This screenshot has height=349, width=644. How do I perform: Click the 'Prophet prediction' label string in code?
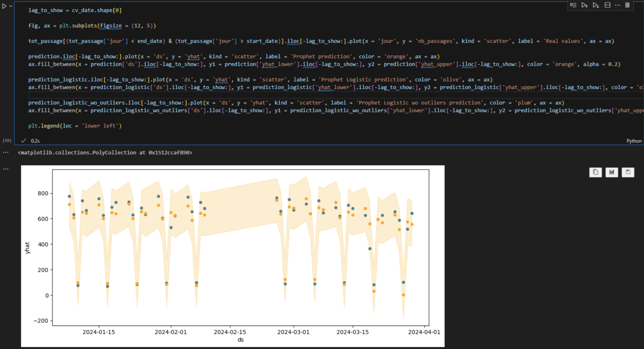(x=322, y=57)
